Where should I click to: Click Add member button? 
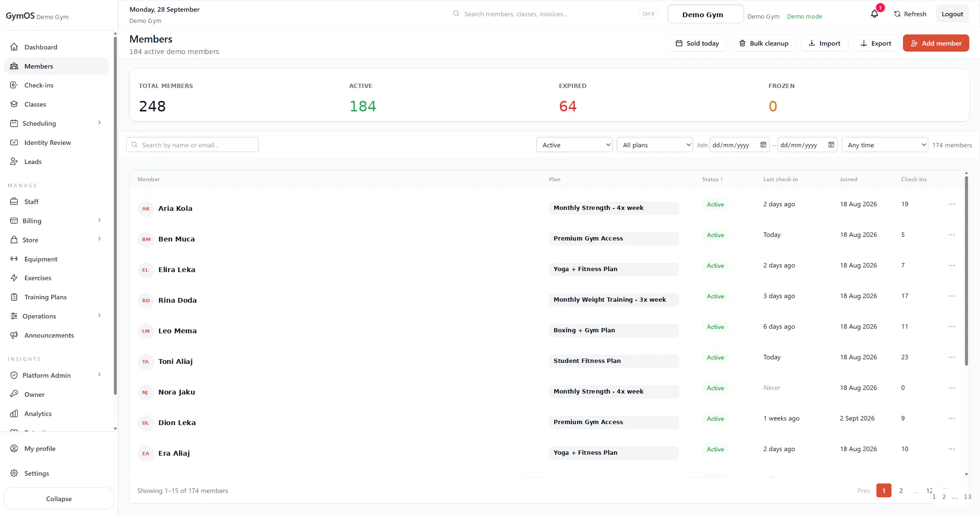pos(935,43)
